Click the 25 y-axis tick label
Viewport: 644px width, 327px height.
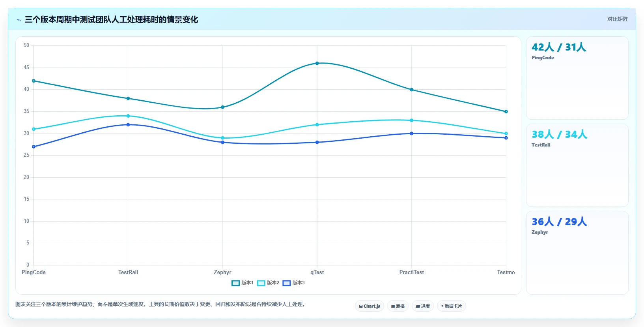(26, 155)
